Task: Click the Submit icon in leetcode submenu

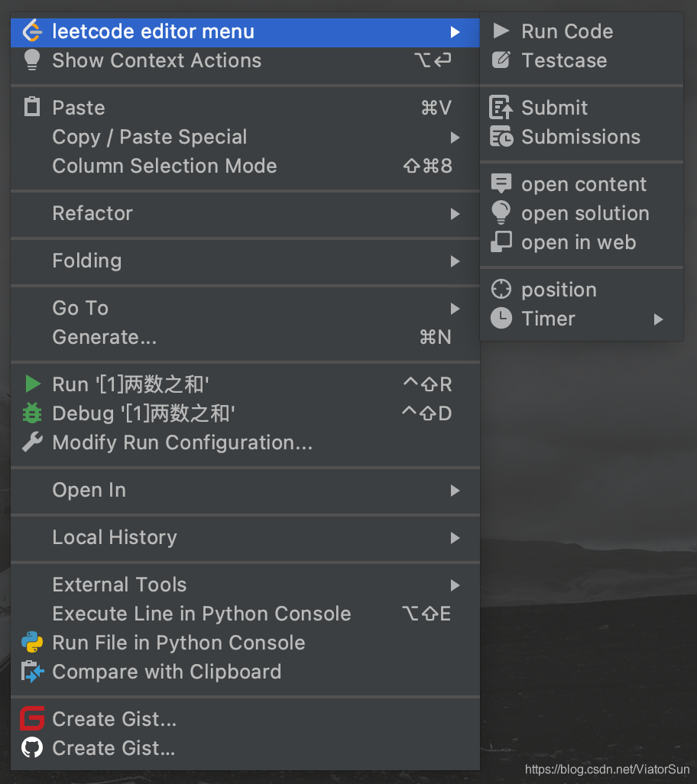Action: 503,108
